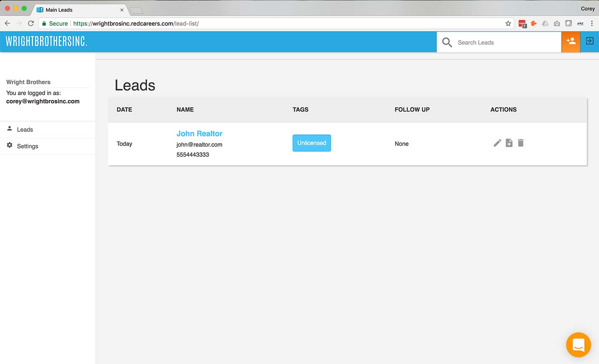Click the TAGS column header
Viewport: 599px width, 364px height.
301,110
